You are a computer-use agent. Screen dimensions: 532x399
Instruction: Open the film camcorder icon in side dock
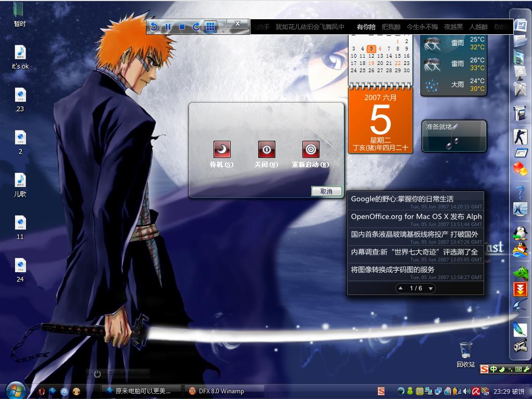click(521, 113)
